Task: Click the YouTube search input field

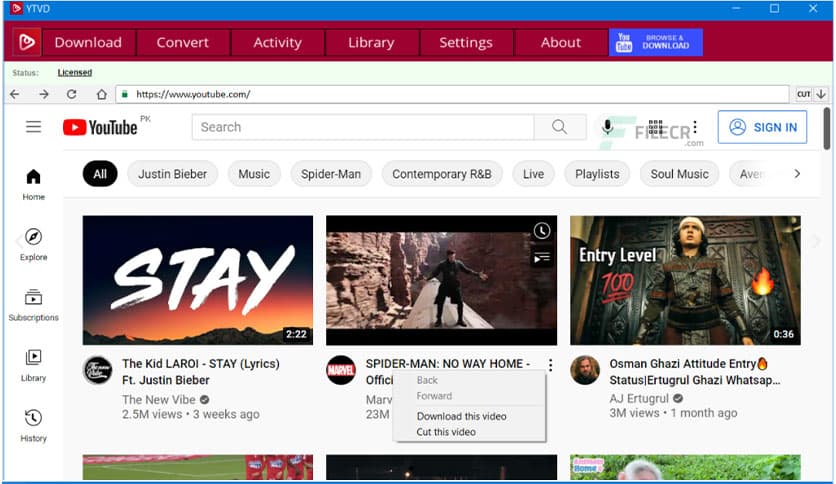Action: tap(362, 127)
